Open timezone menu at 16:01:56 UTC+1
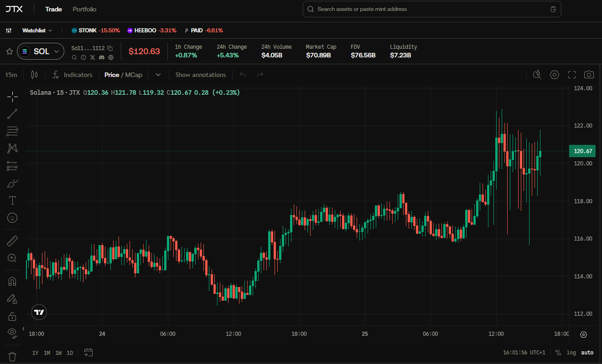Viewport: 602px width, 364px height. coord(524,353)
